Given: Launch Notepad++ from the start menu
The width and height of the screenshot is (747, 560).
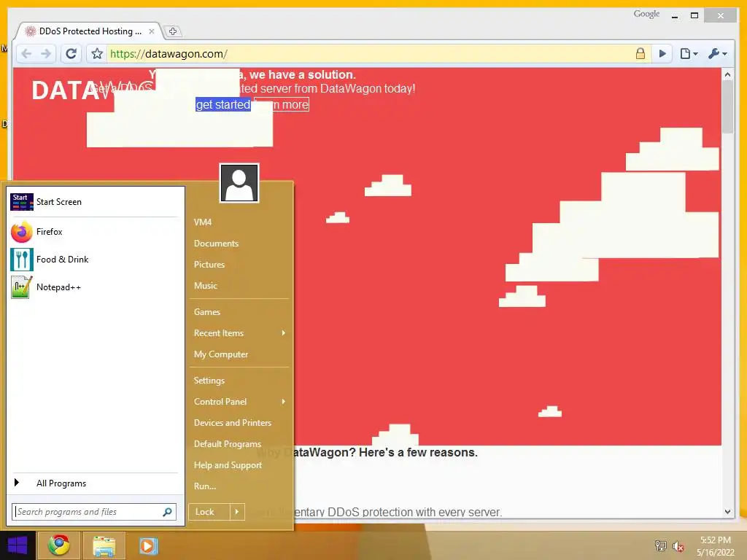Looking at the screenshot, I should pos(95,287).
